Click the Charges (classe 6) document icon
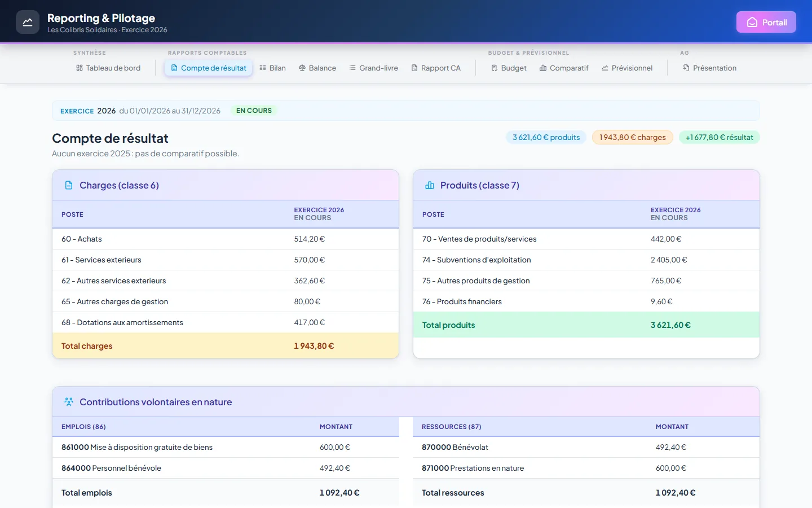This screenshot has height=508, width=812. point(69,185)
